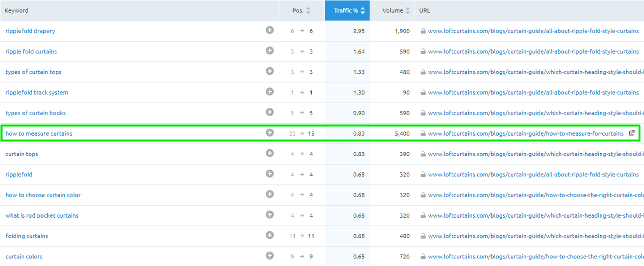The height and width of the screenshot is (266, 644).
Task: Add what is rod pocket curtains via plus
Action: coord(270,215)
